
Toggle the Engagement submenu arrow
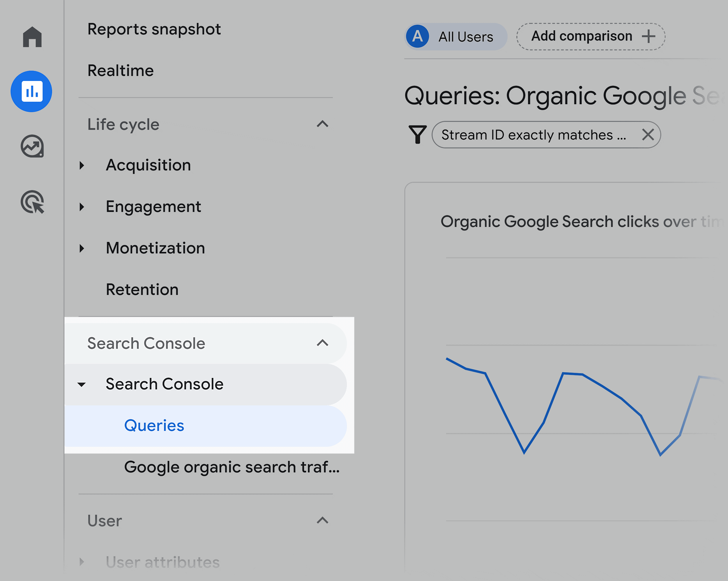pos(85,207)
